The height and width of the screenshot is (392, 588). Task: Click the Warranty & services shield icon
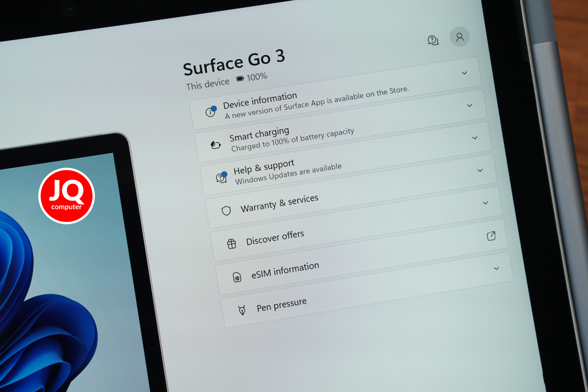click(226, 211)
